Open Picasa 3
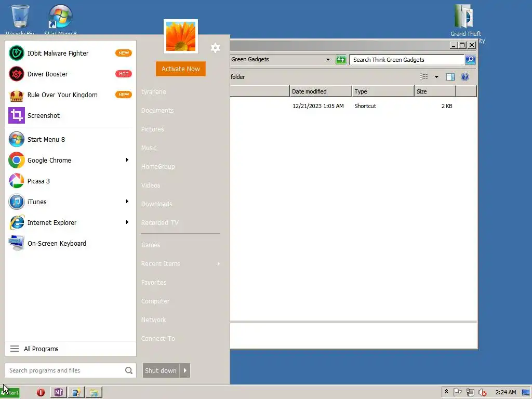532x399 pixels. [71, 181]
